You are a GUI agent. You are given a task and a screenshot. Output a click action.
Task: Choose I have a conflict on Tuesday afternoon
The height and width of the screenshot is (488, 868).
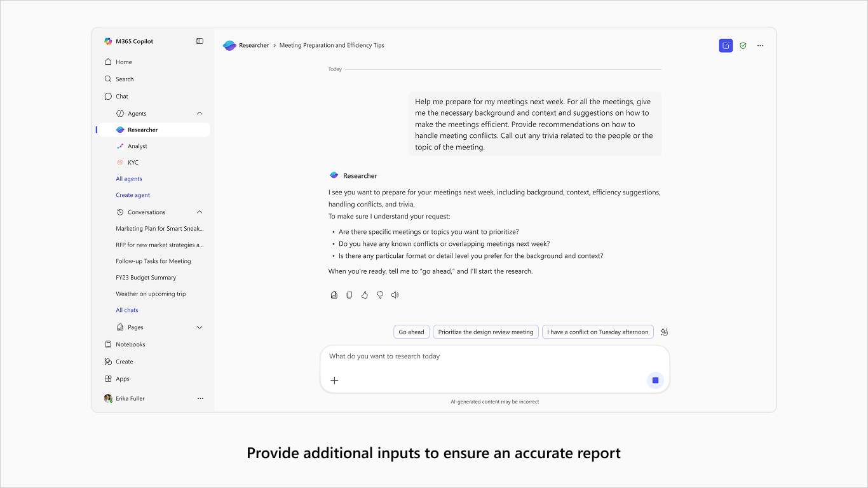pyautogui.click(x=597, y=332)
